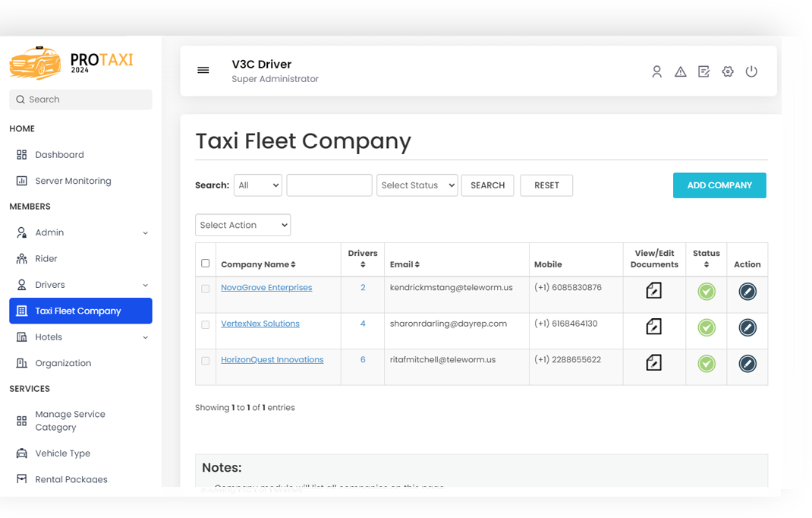Toggle the select-all checkbox in table header
The width and height of the screenshot is (812, 518).
point(206,264)
